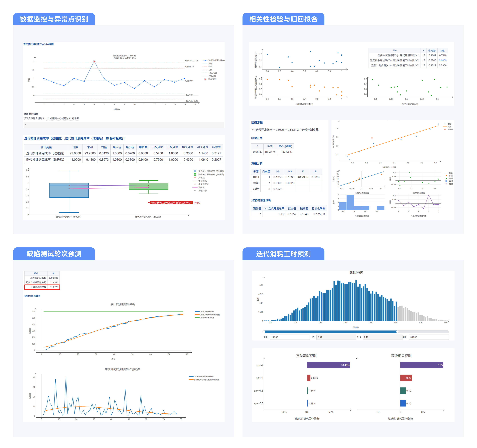477x448 pixels.
Task: Click the 均值符号 gray dot legend icon
Action: pyautogui.click(x=195, y=191)
